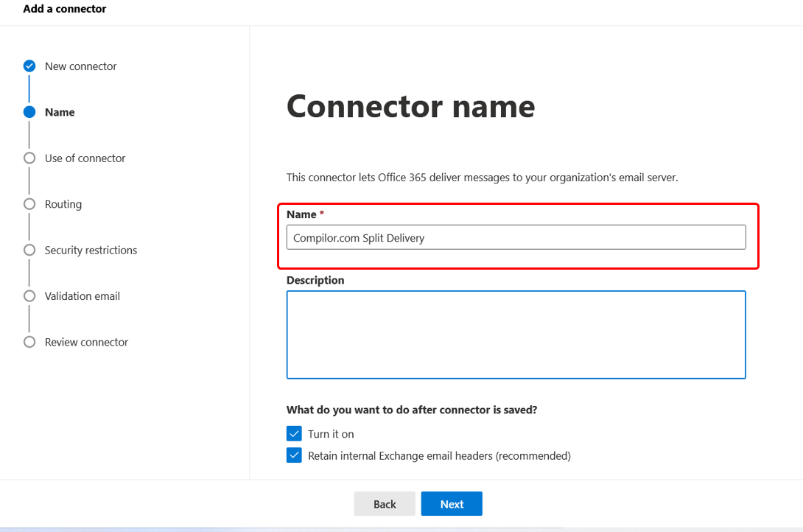803x532 pixels.
Task: Select the Name step label in sidebar
Action: point(60,112)
